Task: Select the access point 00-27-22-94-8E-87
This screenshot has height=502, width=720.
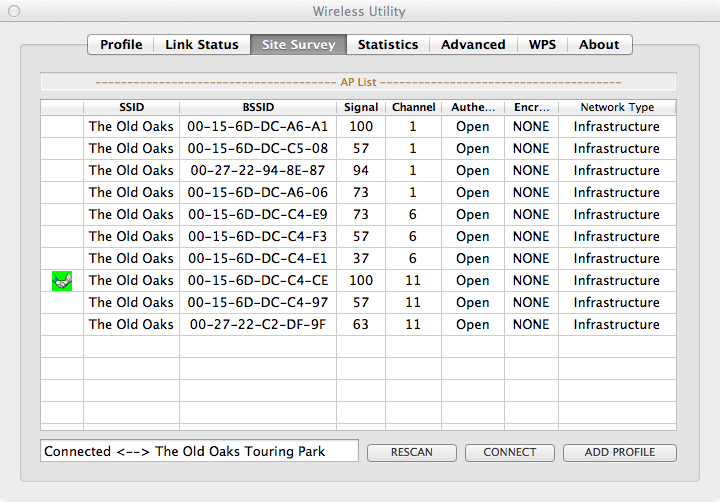Action: (x=258, y=171)
